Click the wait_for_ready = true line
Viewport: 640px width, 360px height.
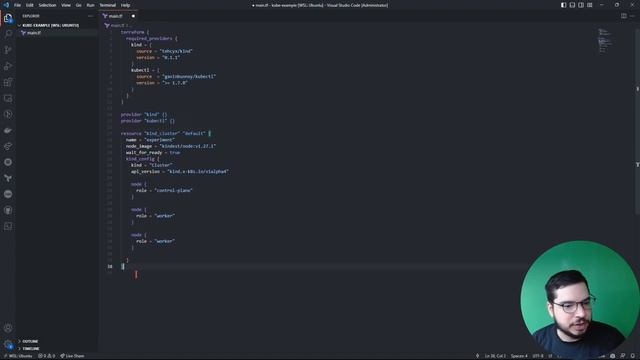(x=153, y=153)
